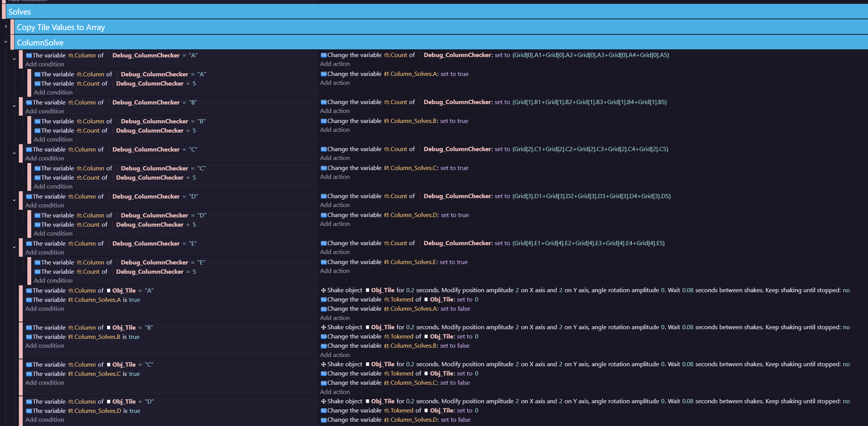Image resolution: width=868 pixels, height=426 pixels.
Task: Expand the Copy Tile Values to Array group
Action: coord(6,26)
